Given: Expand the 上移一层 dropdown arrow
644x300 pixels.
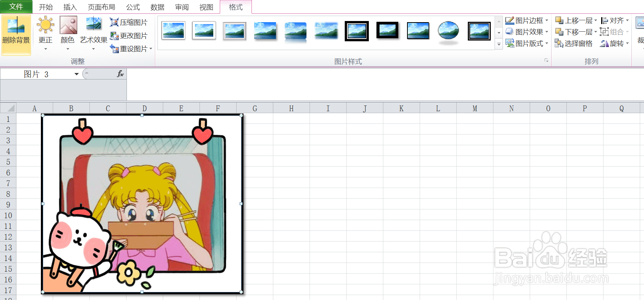Looking at the screenshot, I should click(x=595, y=21).
